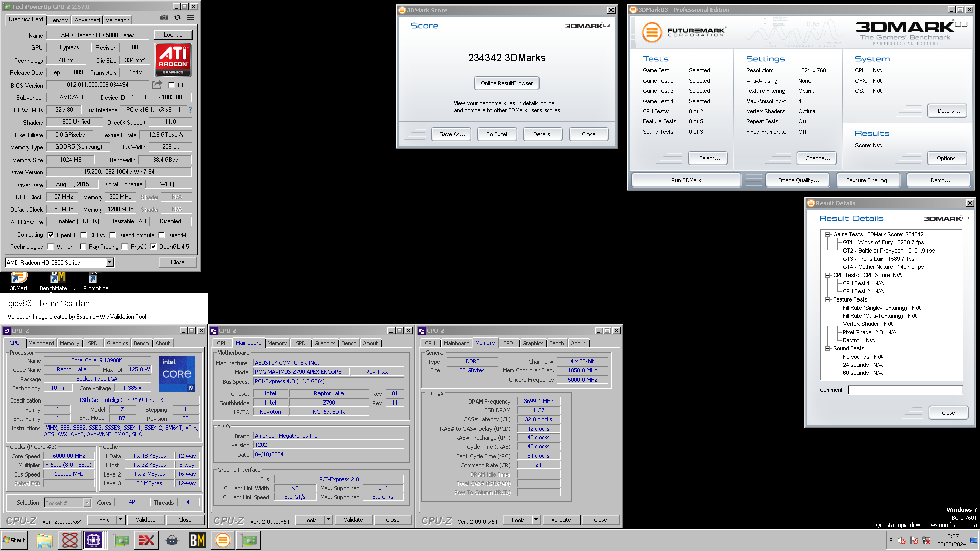
Task: Click the purple CPU-Z chip icon on taskbar
Action: (93, 540)
